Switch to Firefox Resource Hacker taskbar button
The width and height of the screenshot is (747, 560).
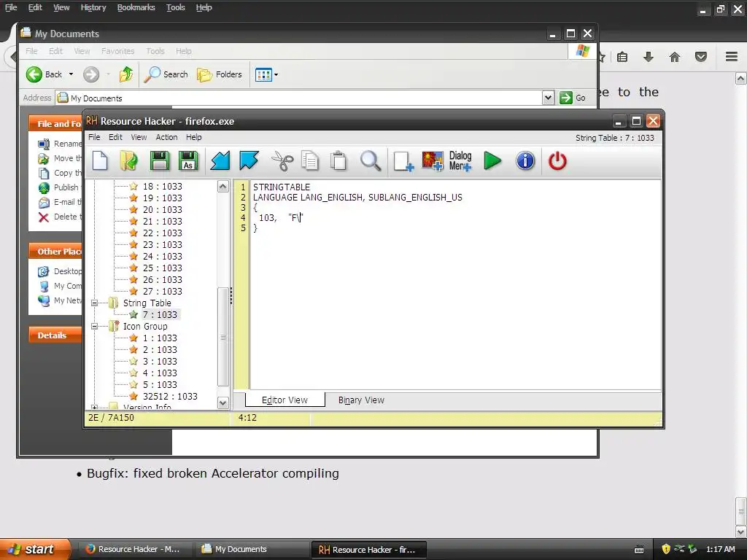point(135,549)
